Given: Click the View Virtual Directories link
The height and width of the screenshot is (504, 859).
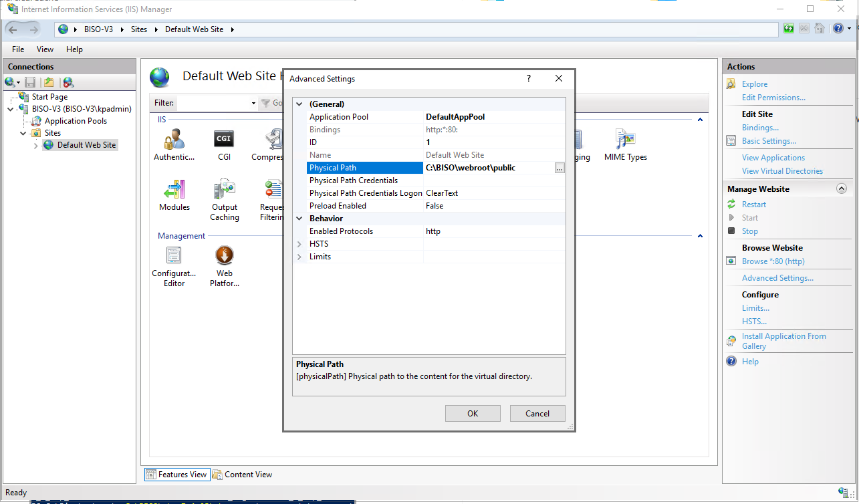Looking at the screenshot, I should (782, 171).
